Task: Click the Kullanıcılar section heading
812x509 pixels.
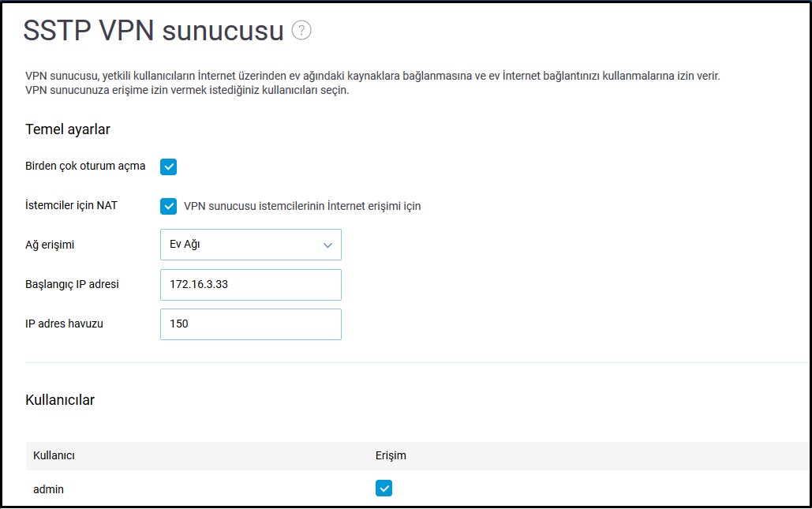Action: [x=60, y=400]
